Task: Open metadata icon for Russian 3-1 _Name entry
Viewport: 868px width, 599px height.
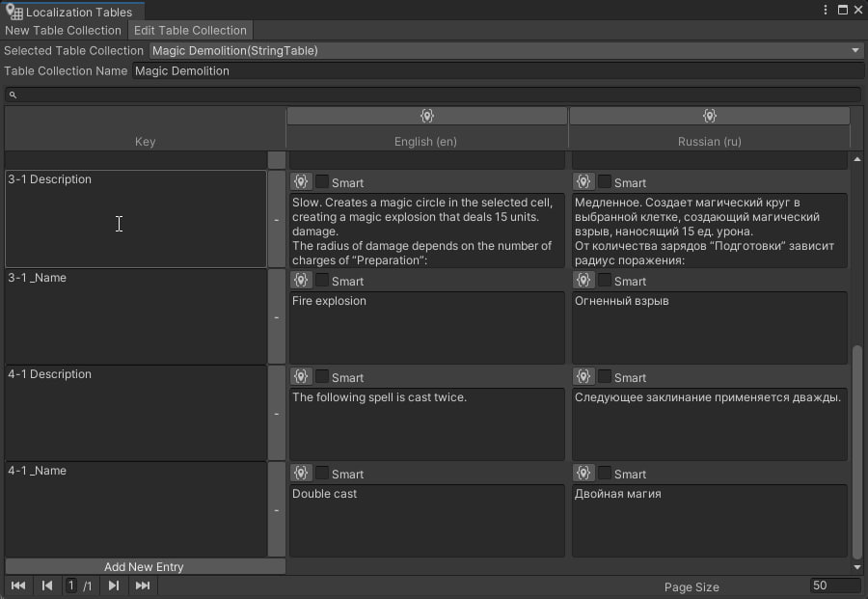Action: [x=583, y=280]
